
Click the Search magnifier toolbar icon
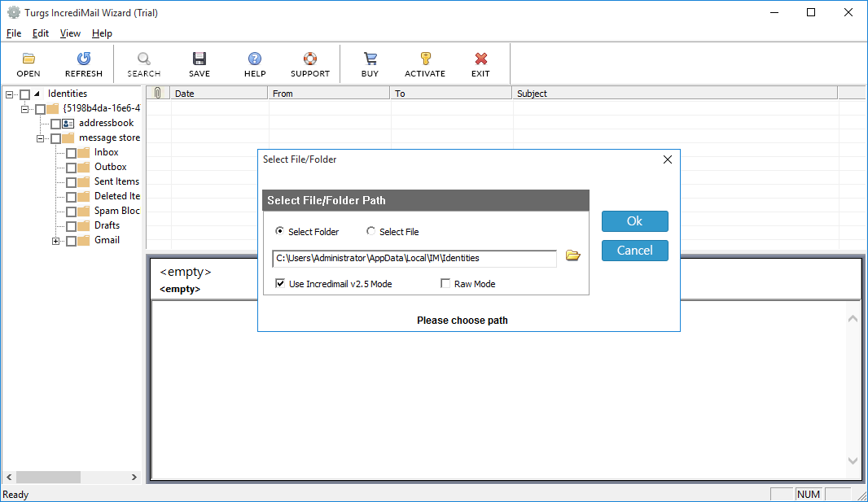pyautogui.click(x=144, y=59)
